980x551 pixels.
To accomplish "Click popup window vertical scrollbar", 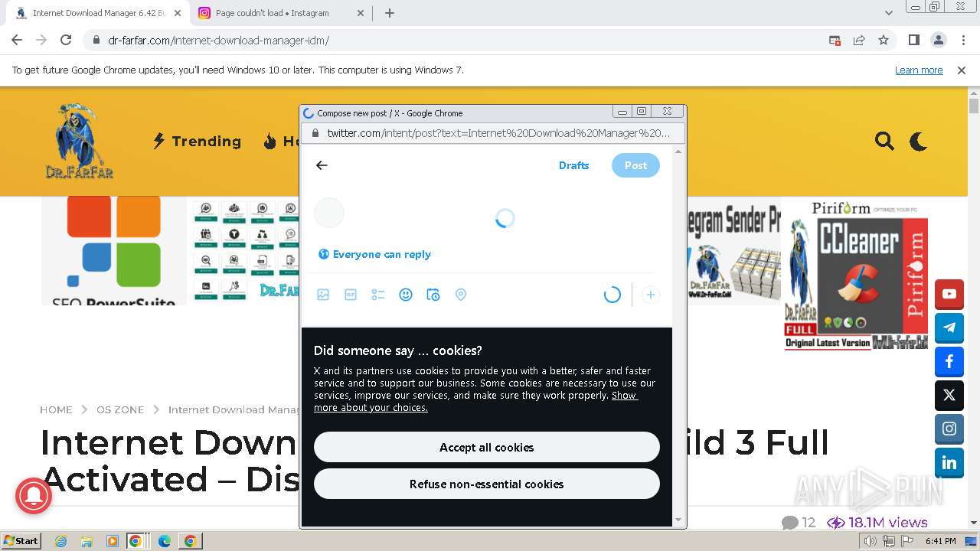I will tap(678, 335).
